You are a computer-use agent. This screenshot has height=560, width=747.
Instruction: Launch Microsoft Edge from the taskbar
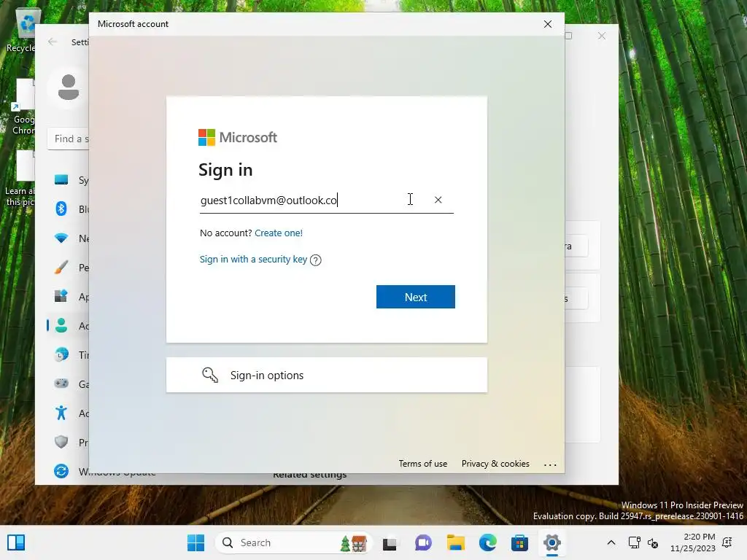pyautogui.click(x=487, y=542)
